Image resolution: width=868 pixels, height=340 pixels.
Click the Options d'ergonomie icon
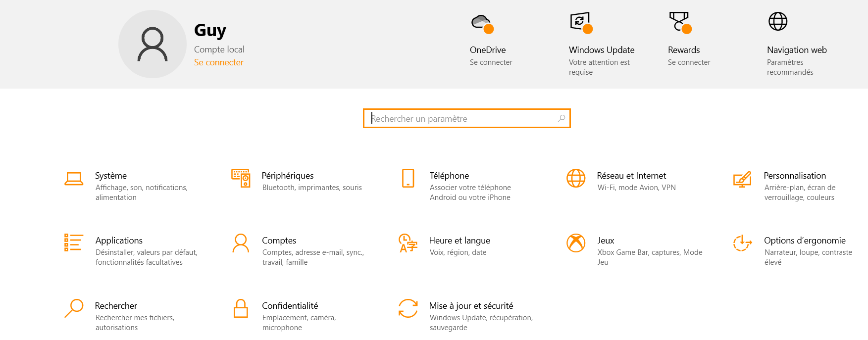point(742,243)
